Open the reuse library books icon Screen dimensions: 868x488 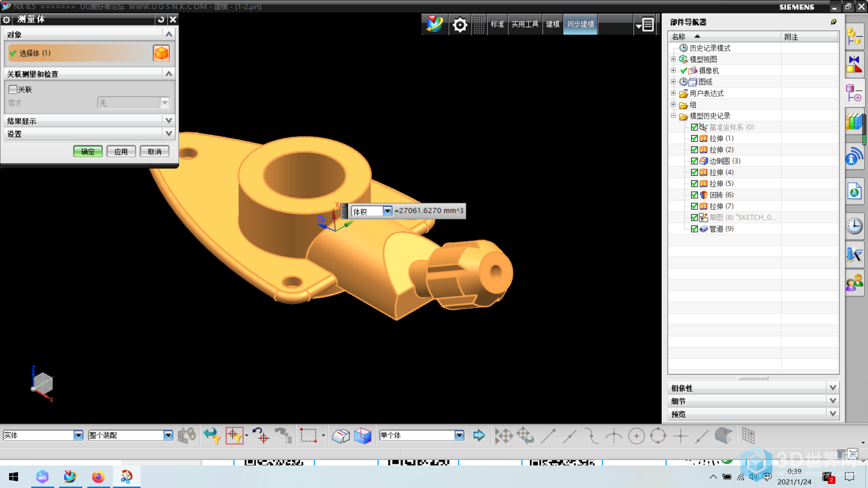pos(854,121)
